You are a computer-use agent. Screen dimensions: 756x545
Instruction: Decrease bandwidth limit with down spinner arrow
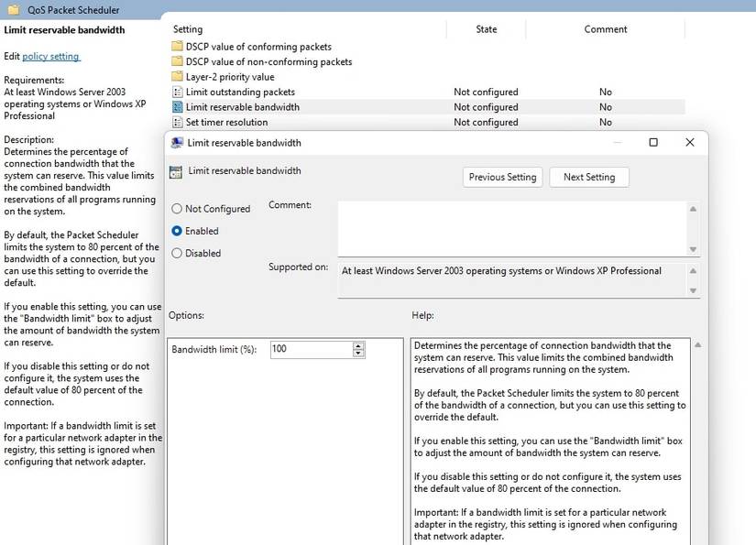point(358,354)
